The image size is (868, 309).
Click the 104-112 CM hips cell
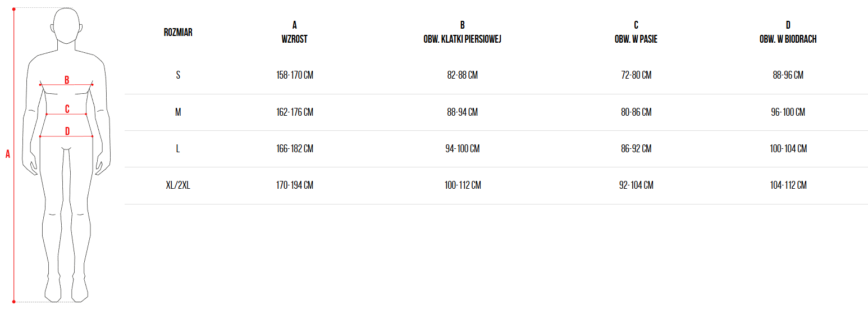(788, 185)
